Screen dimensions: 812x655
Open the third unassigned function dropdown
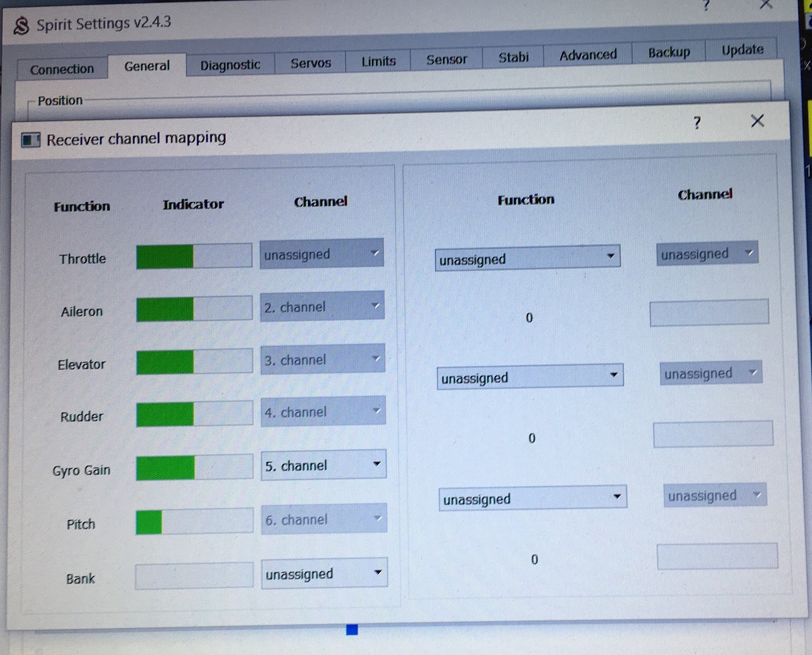pyautogui.click(x=532, y=498)
